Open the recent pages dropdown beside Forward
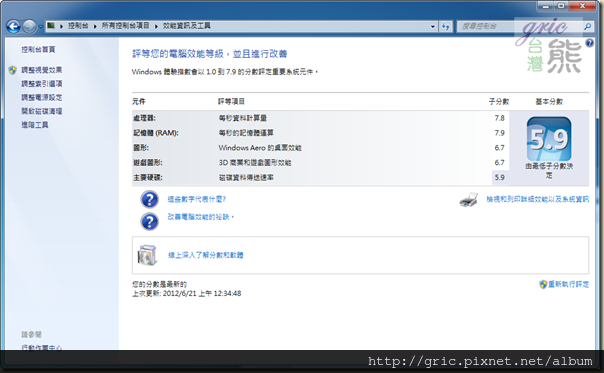This screenshot has height=373, width=604. (x=40, y=27)
